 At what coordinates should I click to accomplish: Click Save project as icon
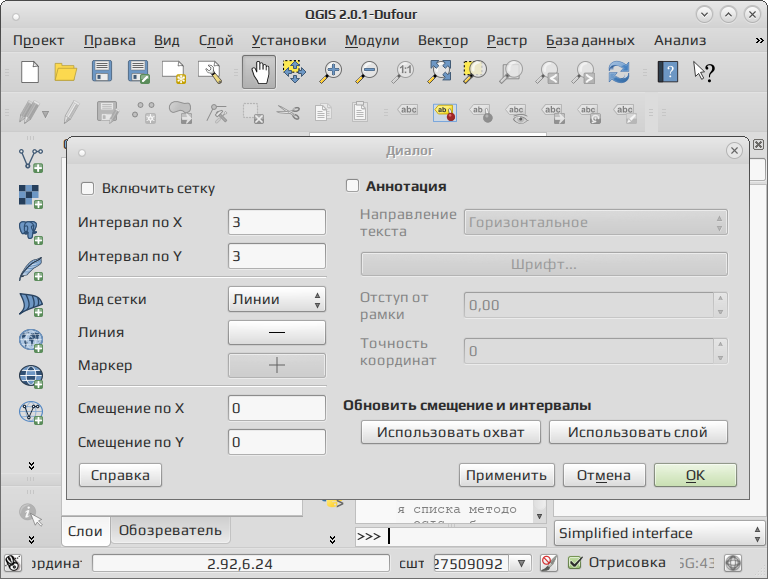[x=138, y=72]
